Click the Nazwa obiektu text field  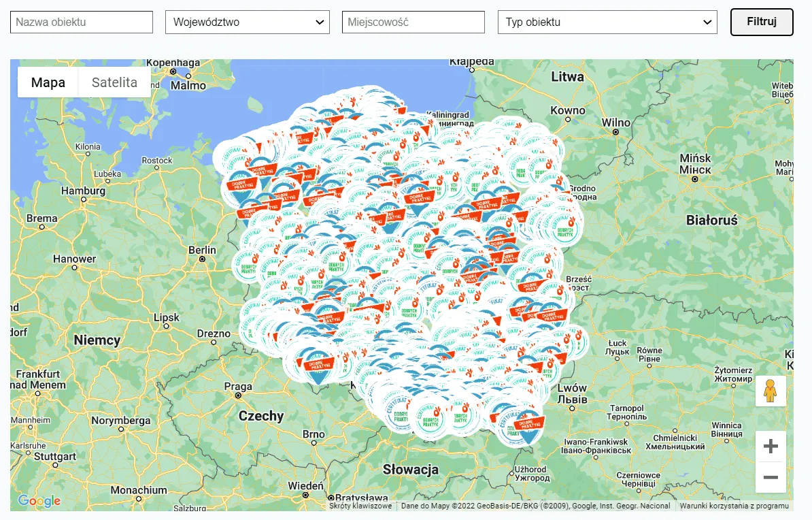coord(81,21)
